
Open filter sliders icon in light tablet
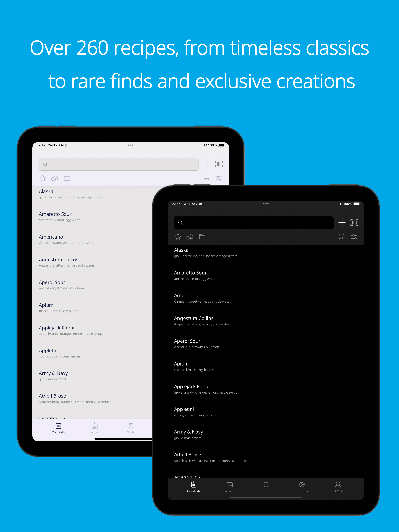[219, 178]
